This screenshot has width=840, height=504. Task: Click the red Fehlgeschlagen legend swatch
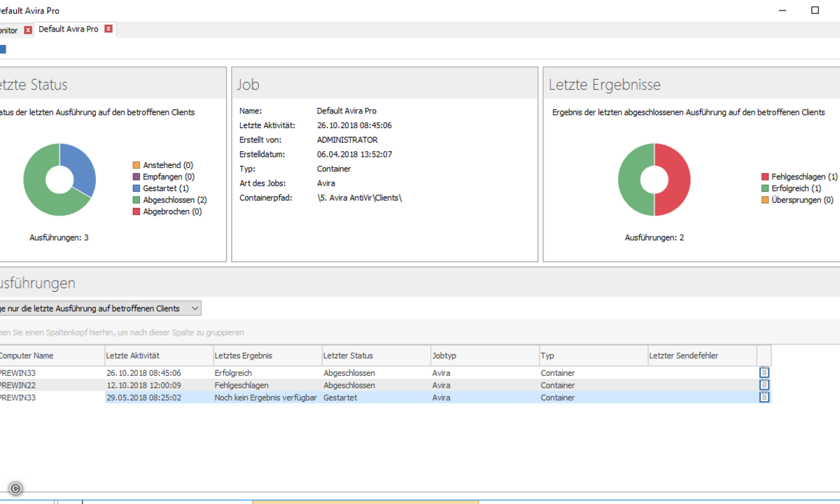click(x=765, y=177)
